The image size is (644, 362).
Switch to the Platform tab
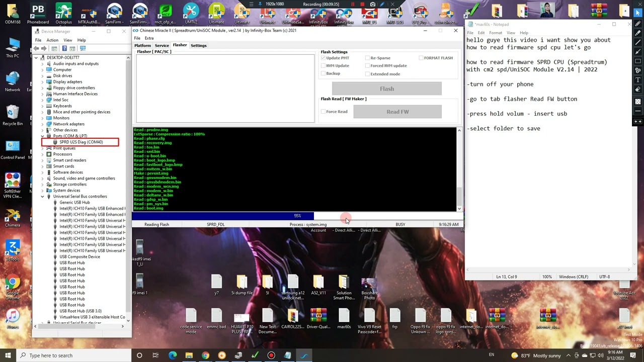(x=142, y=45)
